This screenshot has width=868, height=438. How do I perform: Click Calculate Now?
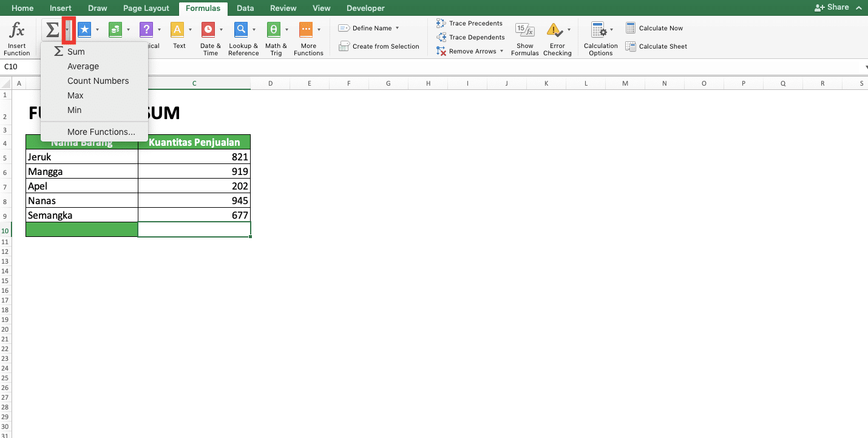(x=654, y=28)
